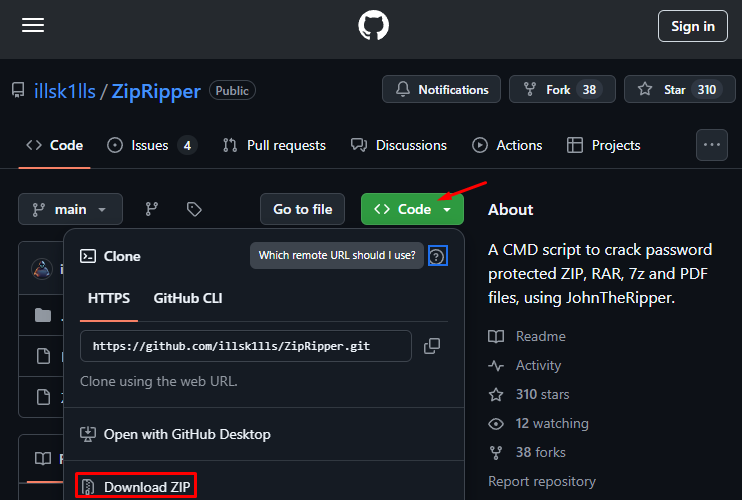
Task: Open the Discussions tab
Action: [398, 145]
